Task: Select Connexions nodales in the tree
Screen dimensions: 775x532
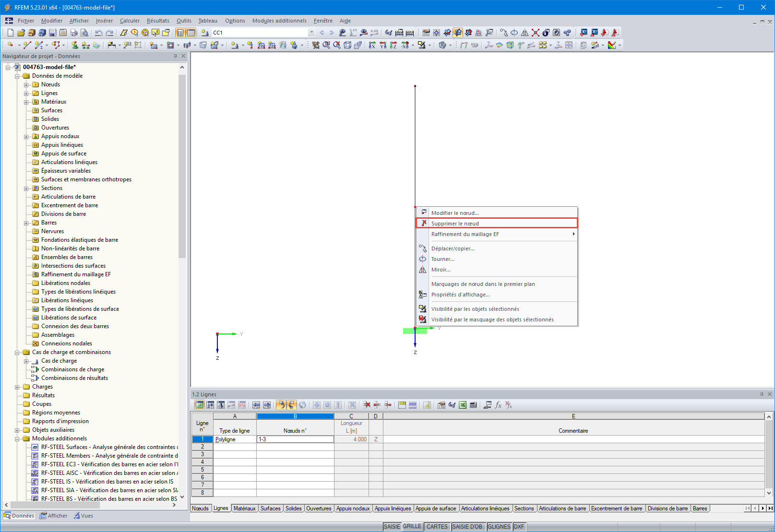Action: pos(67,343)
